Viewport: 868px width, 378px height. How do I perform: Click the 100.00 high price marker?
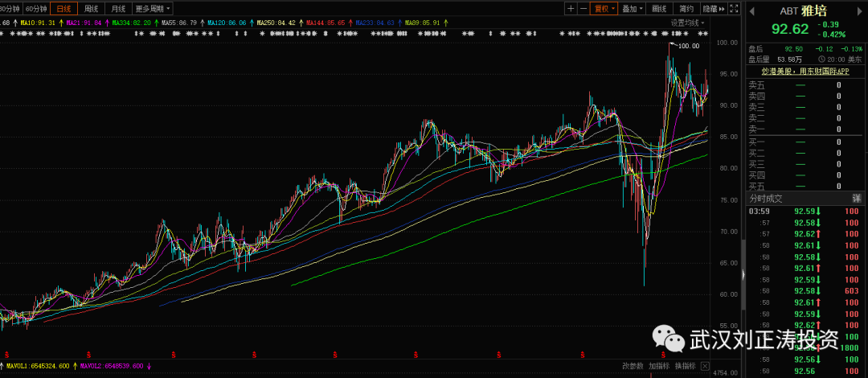point(689,46)
